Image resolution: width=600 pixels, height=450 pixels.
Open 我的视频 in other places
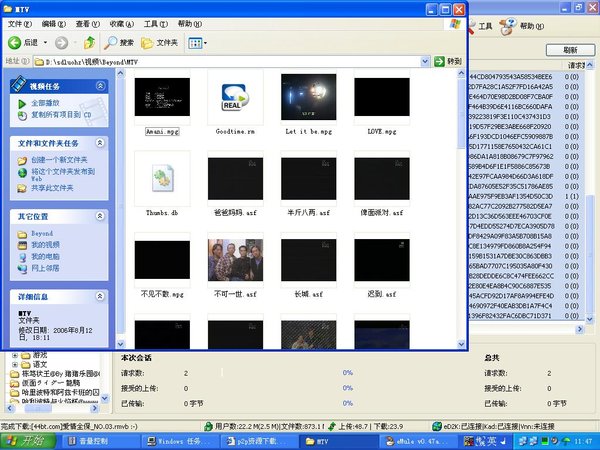point(45,245)
